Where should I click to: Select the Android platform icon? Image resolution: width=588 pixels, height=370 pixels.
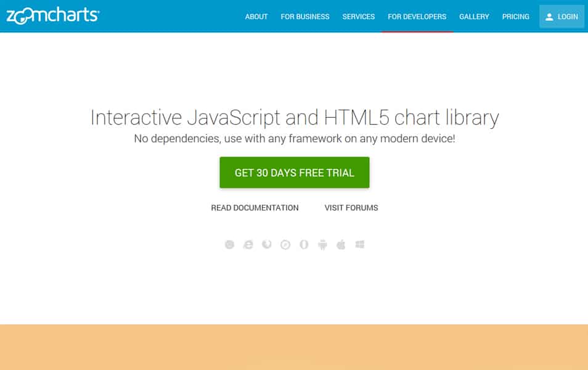point(322,244)
